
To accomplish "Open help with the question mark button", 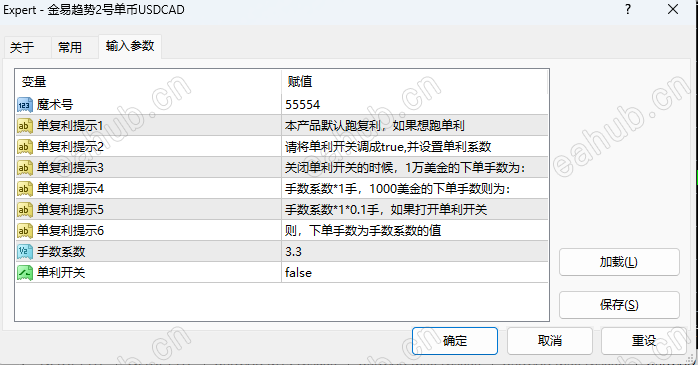I will [628, 9].
